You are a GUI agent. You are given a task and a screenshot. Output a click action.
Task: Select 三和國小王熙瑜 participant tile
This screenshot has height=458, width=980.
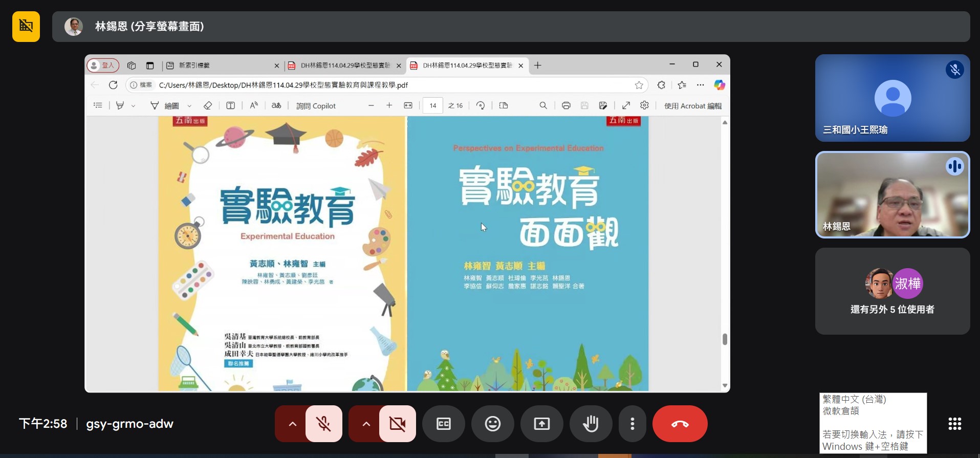(892, 98)
